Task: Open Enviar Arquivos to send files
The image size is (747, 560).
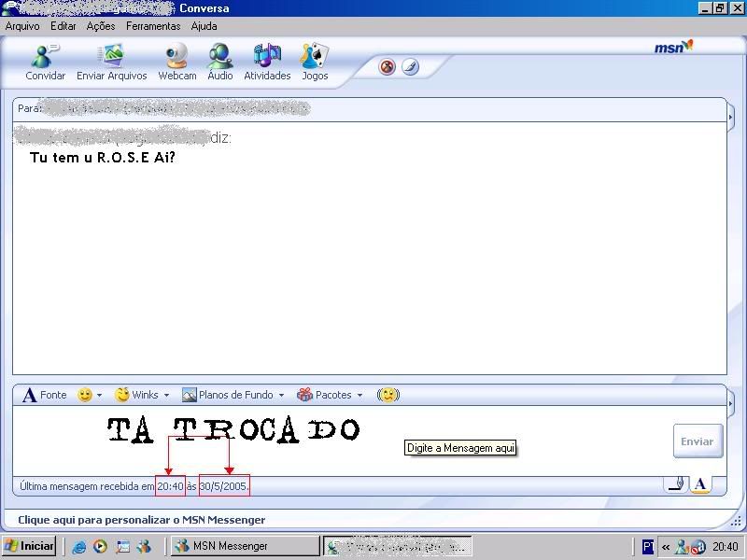Action: click(x=111, y=62)
